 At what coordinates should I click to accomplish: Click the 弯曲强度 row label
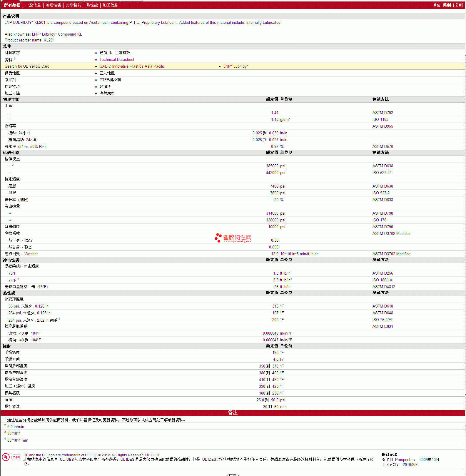click(x=12, y=227)
